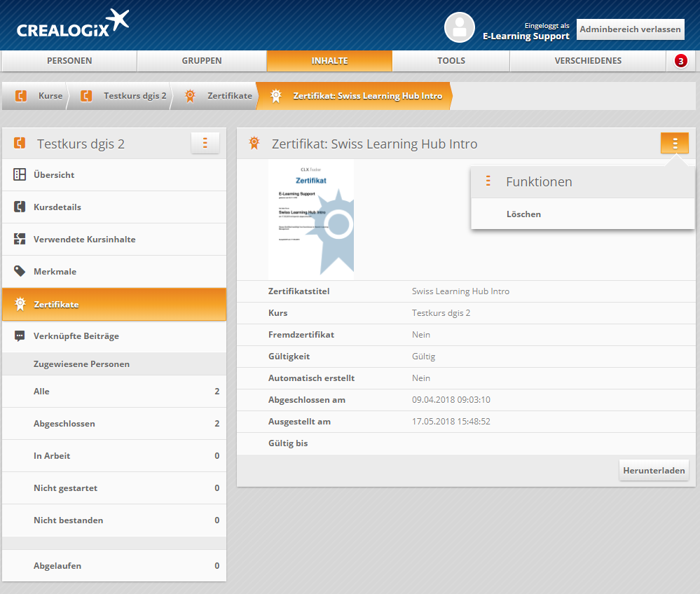Select Nicht bestanden in the sidebar
Viewport: 700px width, 594px height.
(x=68, y=520)
